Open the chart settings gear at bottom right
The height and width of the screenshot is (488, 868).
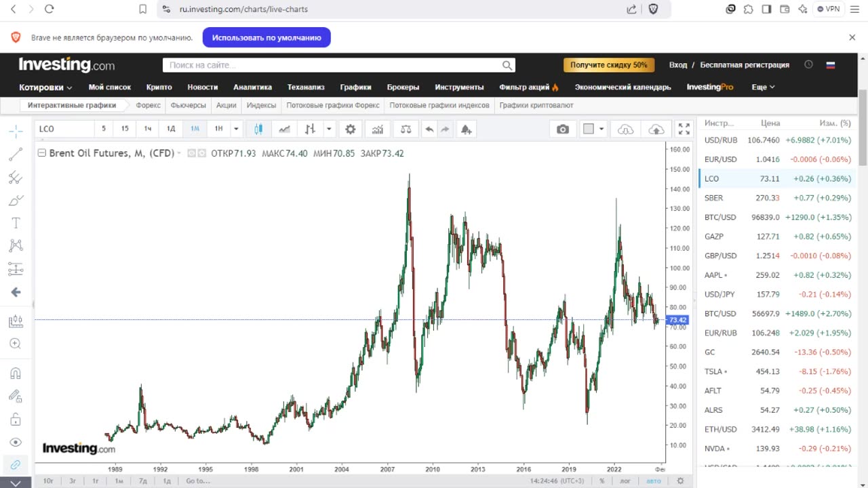tap(680, 481)
